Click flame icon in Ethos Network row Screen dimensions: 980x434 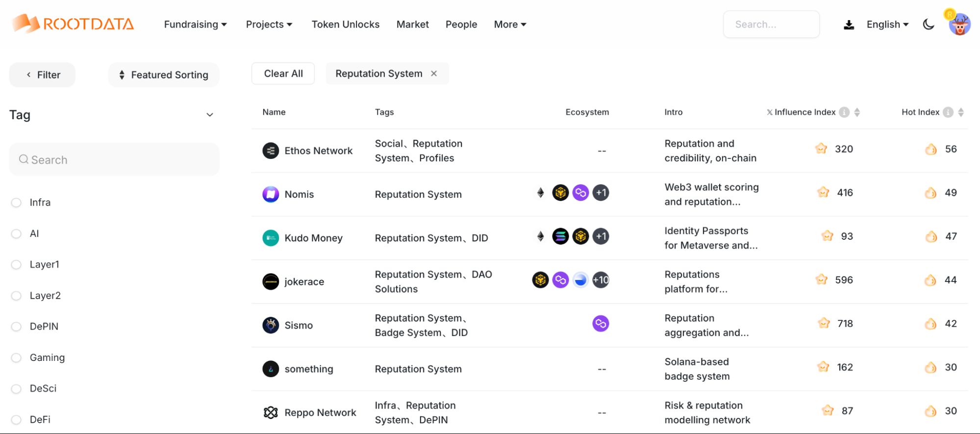[x=930, y=149]
